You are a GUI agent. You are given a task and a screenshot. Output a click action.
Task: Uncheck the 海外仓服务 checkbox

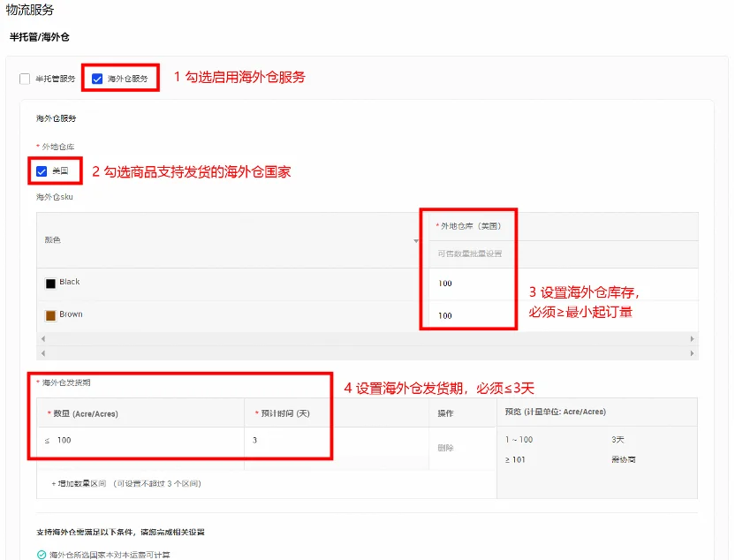[x=97, y=79]
